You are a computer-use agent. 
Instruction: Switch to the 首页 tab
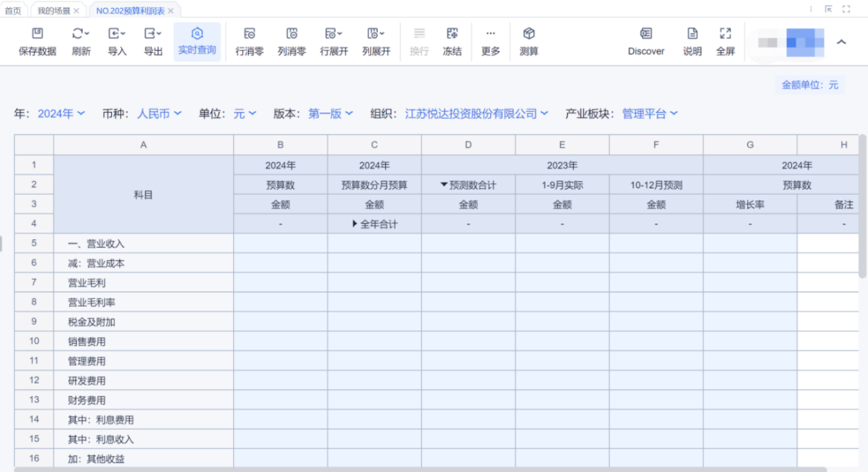tap(13, 10)
